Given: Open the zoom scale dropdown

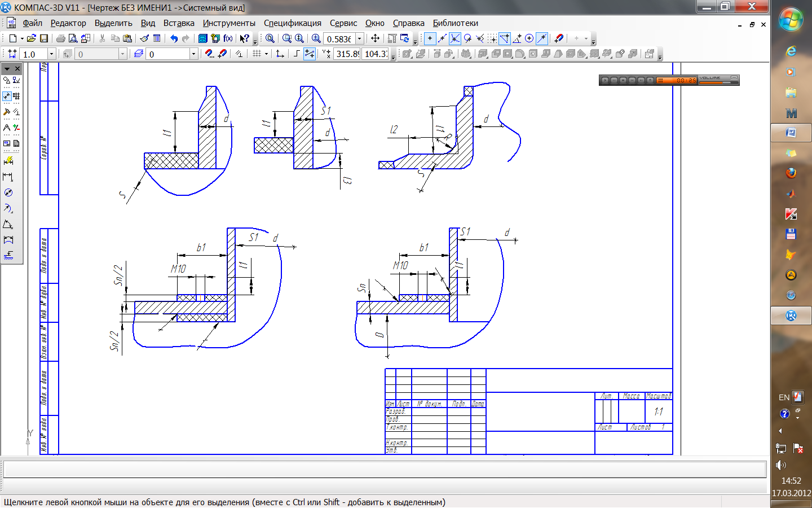Looking at the screenshot, I should 360,38.
